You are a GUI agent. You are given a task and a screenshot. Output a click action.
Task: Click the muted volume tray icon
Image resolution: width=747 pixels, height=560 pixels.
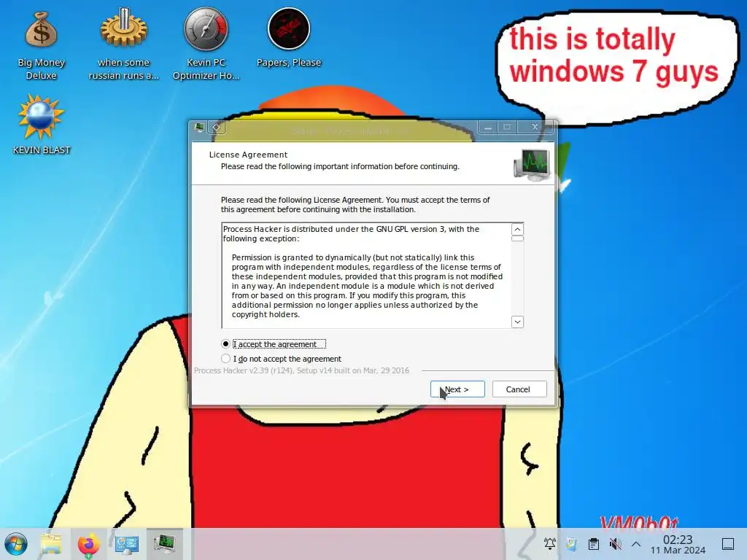pos(615,544)
